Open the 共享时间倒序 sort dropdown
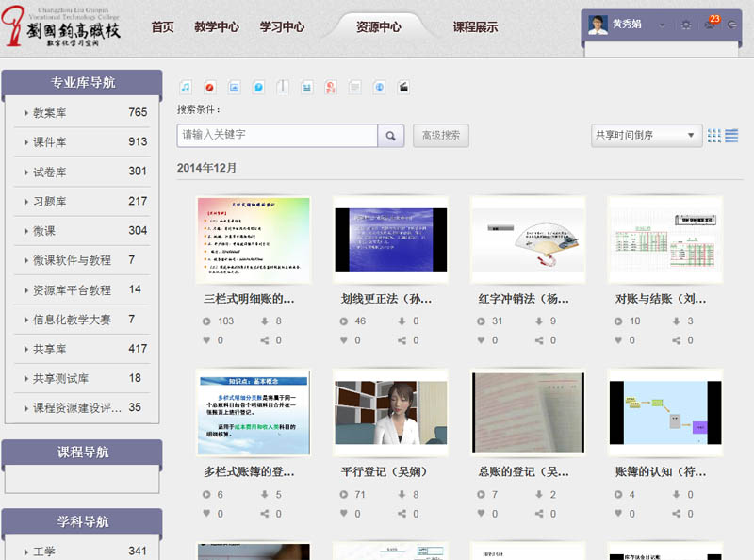This screenshot has height=560, width=754. [647, 135]
